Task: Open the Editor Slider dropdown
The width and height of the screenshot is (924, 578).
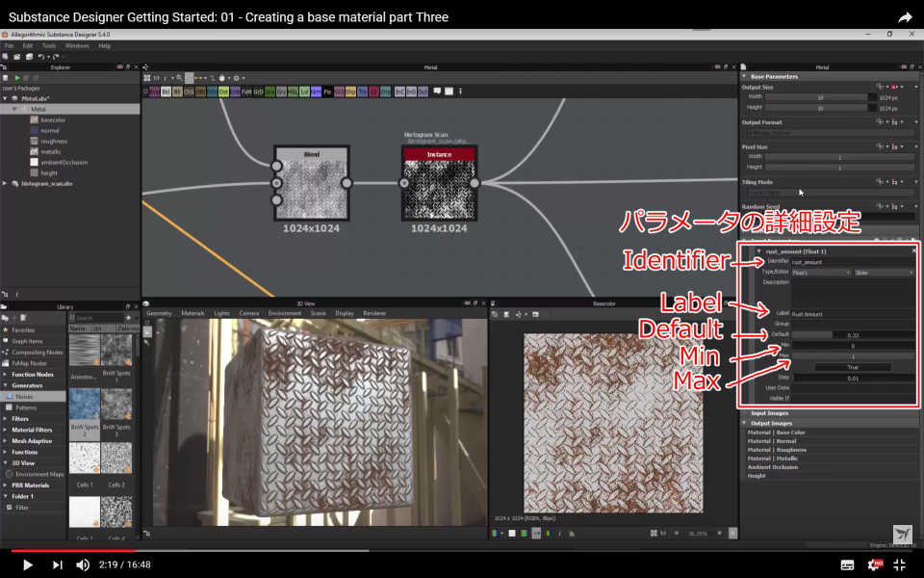Action: (x=884, y=273)
